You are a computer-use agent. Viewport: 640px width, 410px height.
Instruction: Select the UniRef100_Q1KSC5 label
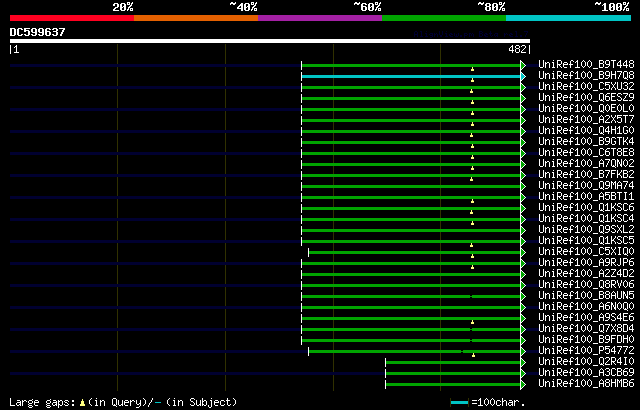coord(586,241)
